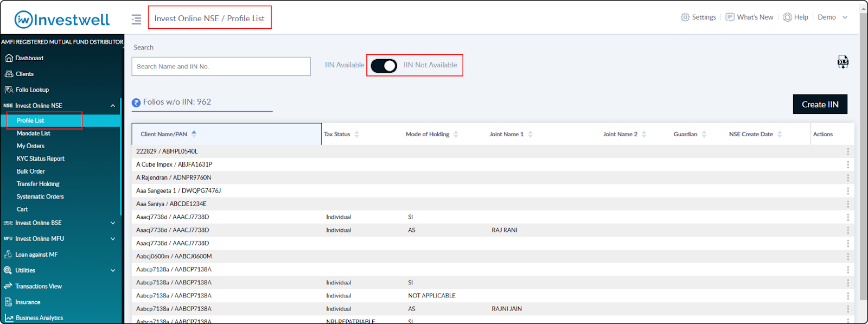Expand Invest Online MFU section
Image resolution: width=868 pixels, height=324 pixels.
[113, 239]
